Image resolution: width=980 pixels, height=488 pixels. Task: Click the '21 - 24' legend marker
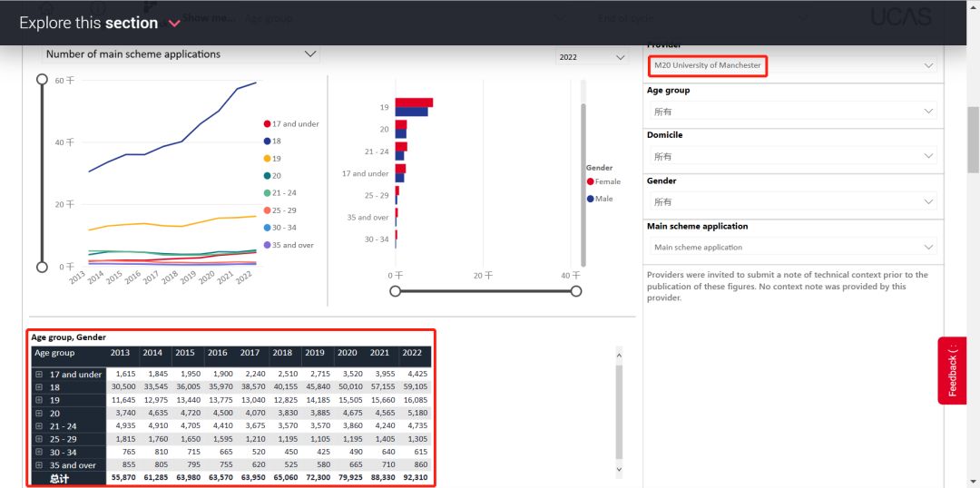click(x=267, y=193)
